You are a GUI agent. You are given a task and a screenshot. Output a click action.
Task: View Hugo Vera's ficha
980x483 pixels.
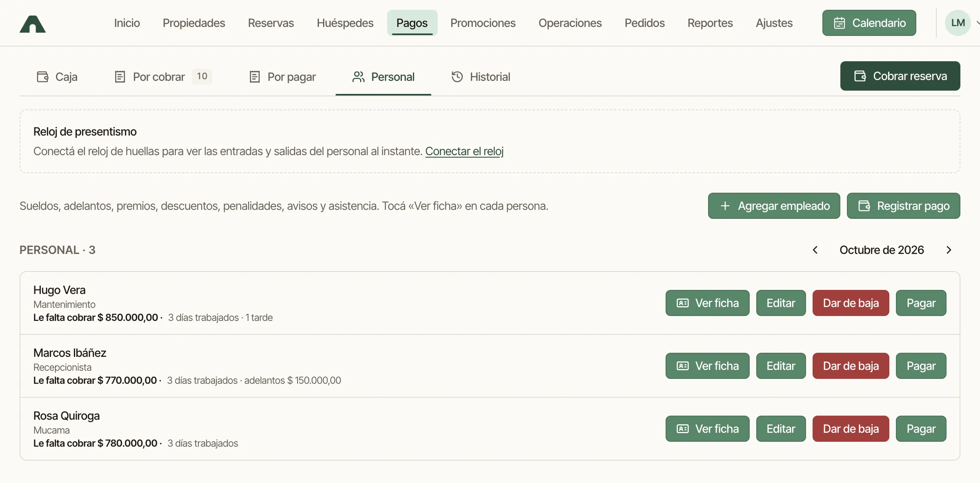tap(707, 303)
